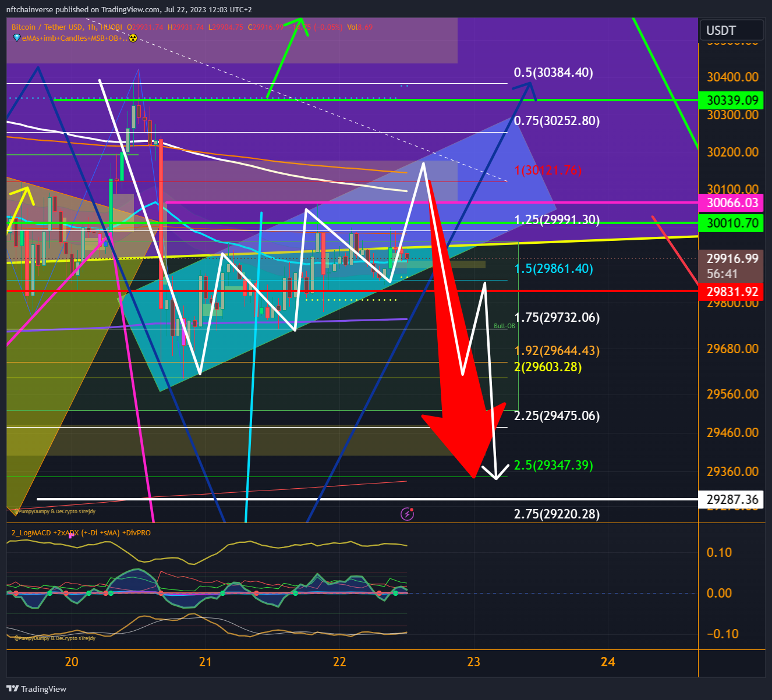Click the 29460.00 price axis value

[732, 432]
